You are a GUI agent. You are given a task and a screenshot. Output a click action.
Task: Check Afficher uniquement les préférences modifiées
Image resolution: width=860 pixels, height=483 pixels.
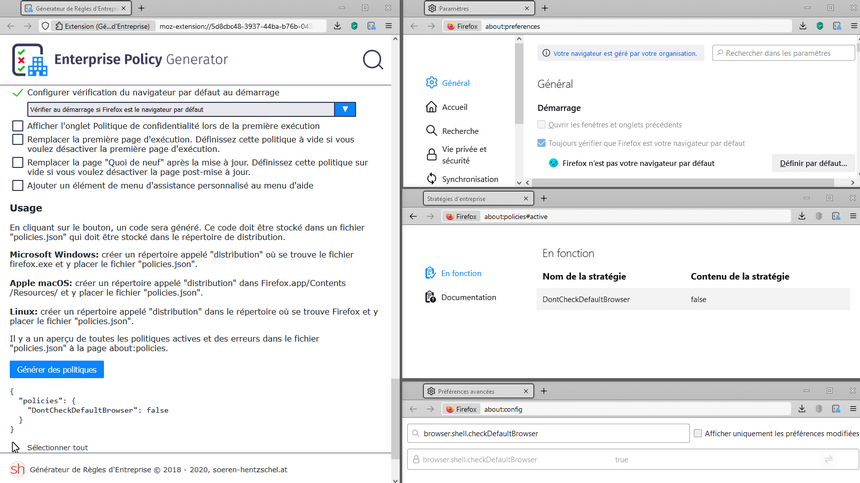coord(698,433)
